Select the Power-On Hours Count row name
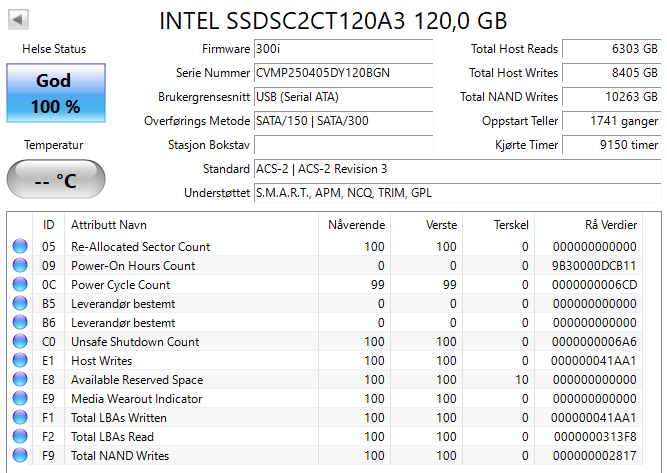 tap(133, 266)
